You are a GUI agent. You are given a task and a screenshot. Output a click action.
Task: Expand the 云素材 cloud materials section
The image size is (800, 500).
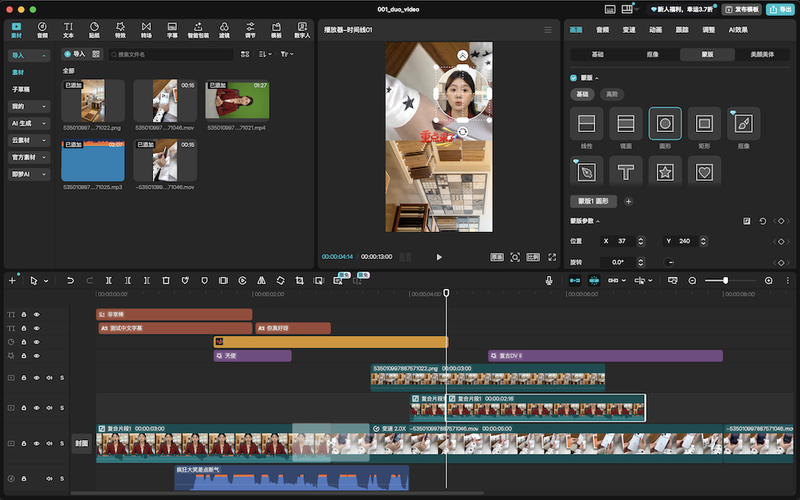tap(29, 139)
